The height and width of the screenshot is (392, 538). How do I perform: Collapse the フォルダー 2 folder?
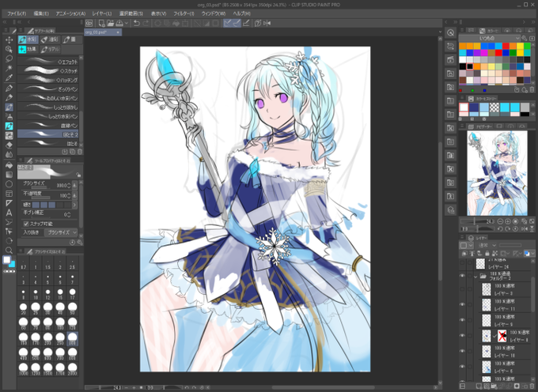(x=475, y=276)
